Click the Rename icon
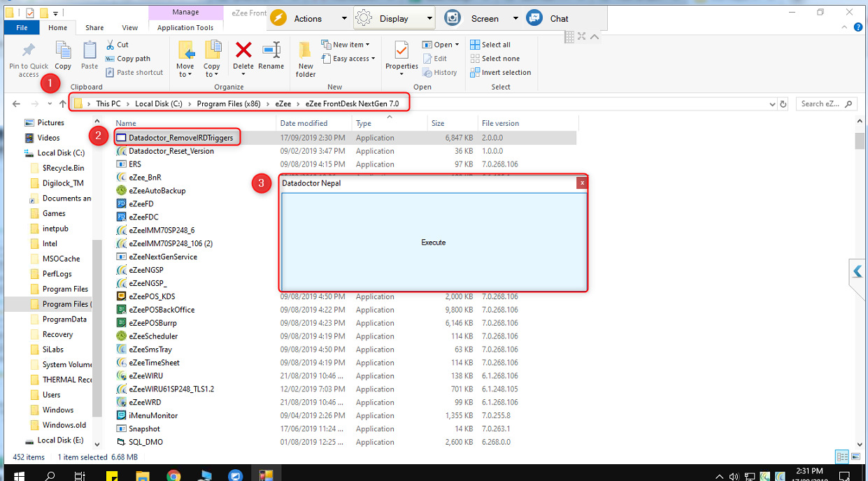The height and width of the screenshot is (481, 868). coord(271,50)
